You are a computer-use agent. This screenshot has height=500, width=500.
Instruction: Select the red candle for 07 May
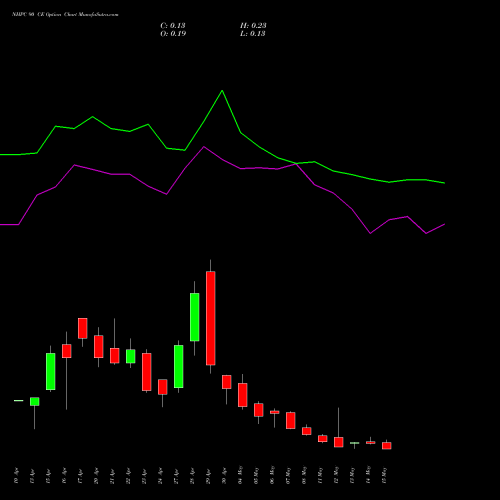[290, 420]
